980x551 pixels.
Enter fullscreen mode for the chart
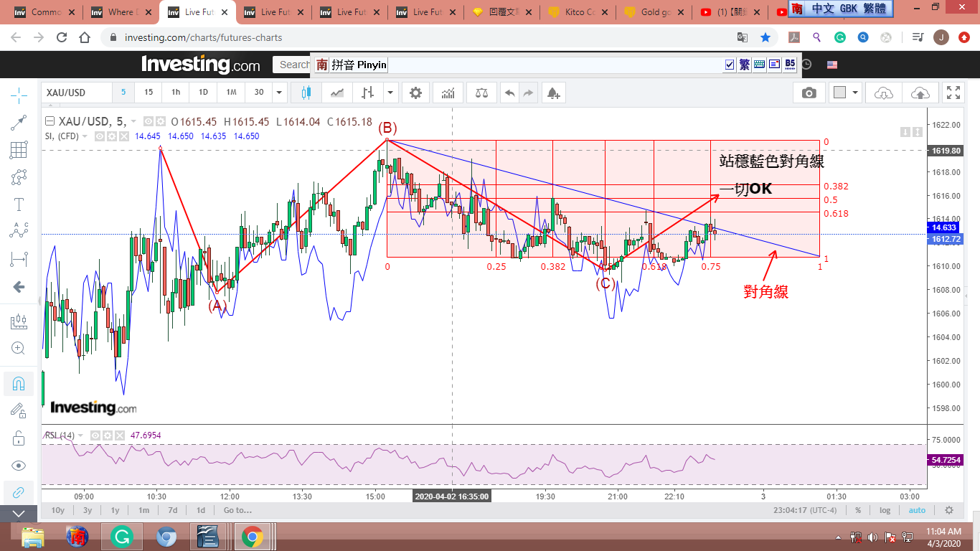pyautogui.click(x=953, y=93)
